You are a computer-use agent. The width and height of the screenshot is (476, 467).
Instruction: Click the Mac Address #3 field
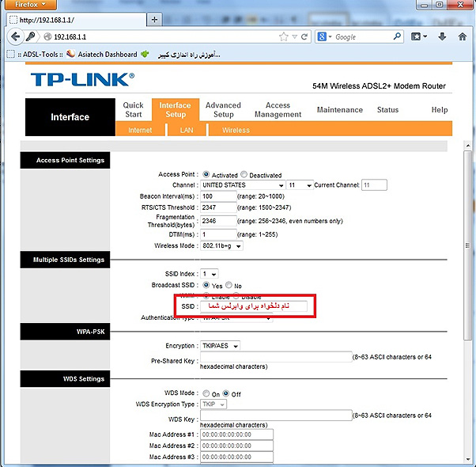(236, 457)
